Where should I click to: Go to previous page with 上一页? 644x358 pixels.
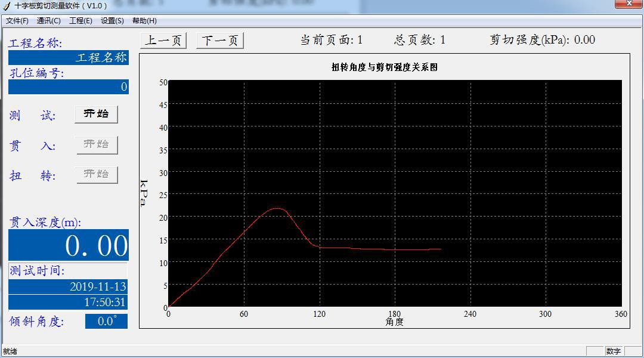163,41
